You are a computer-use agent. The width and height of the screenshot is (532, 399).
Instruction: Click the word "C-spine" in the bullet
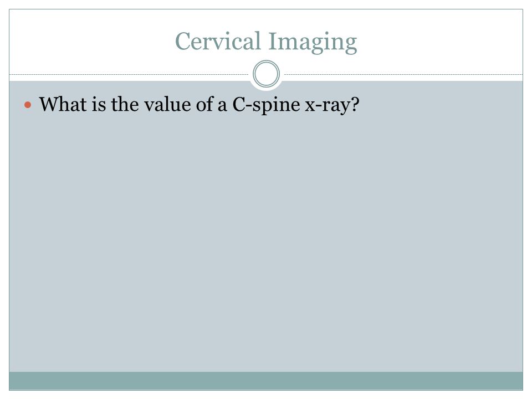click(267, 105)
